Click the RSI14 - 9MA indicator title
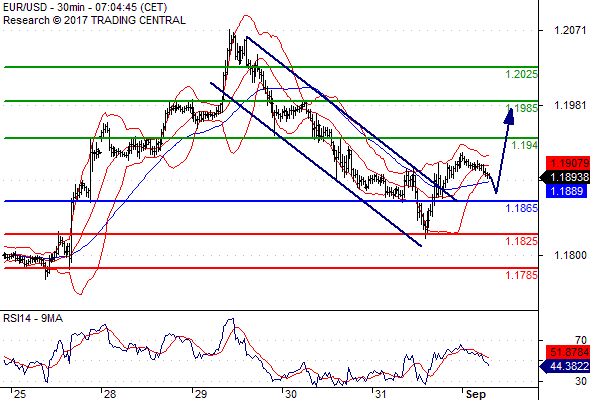Image resolution: width=590 pixels, height=400 pixels. (33, 318)
